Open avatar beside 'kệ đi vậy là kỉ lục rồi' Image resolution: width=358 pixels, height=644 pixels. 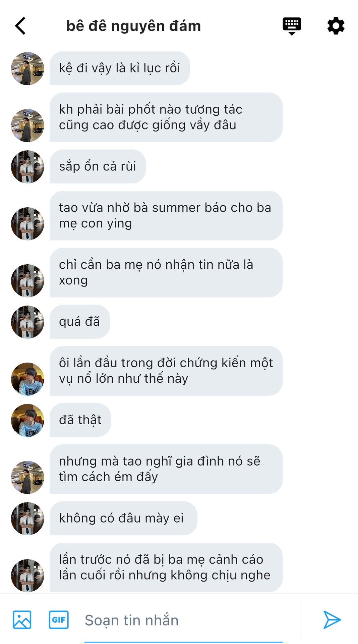click(27, 68)
